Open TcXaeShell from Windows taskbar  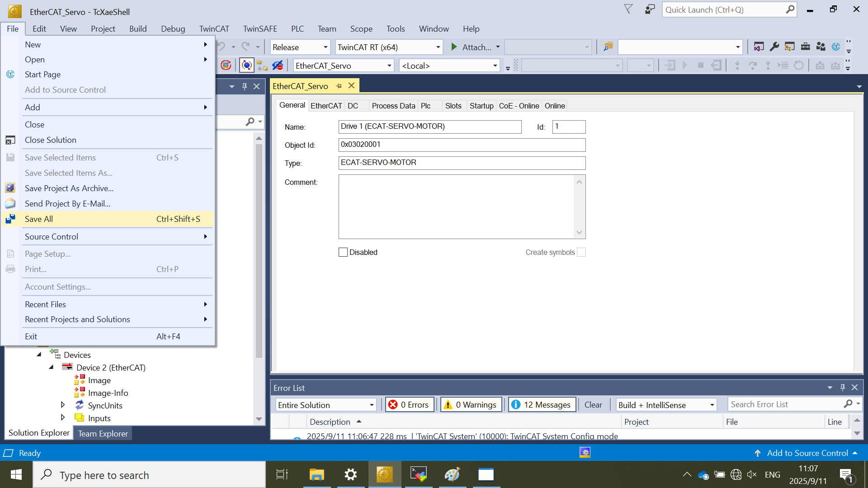click(384, 474)
